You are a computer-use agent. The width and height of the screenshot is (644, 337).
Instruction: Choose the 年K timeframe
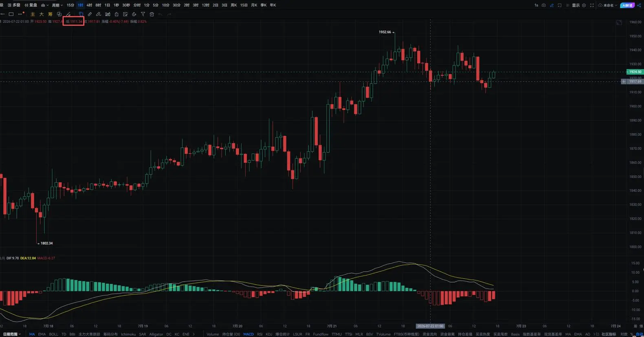click(273, 5)
